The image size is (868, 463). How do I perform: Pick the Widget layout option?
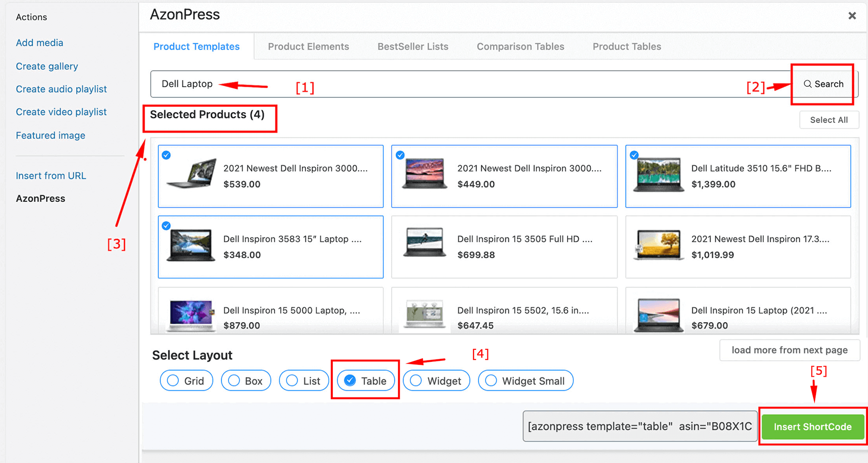coord(436,381)
